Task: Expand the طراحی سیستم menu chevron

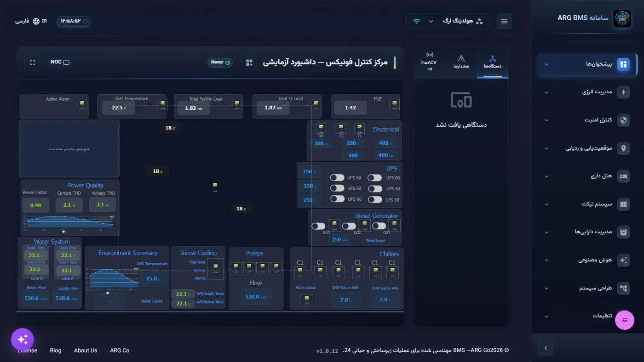Action: coord(546,288)
